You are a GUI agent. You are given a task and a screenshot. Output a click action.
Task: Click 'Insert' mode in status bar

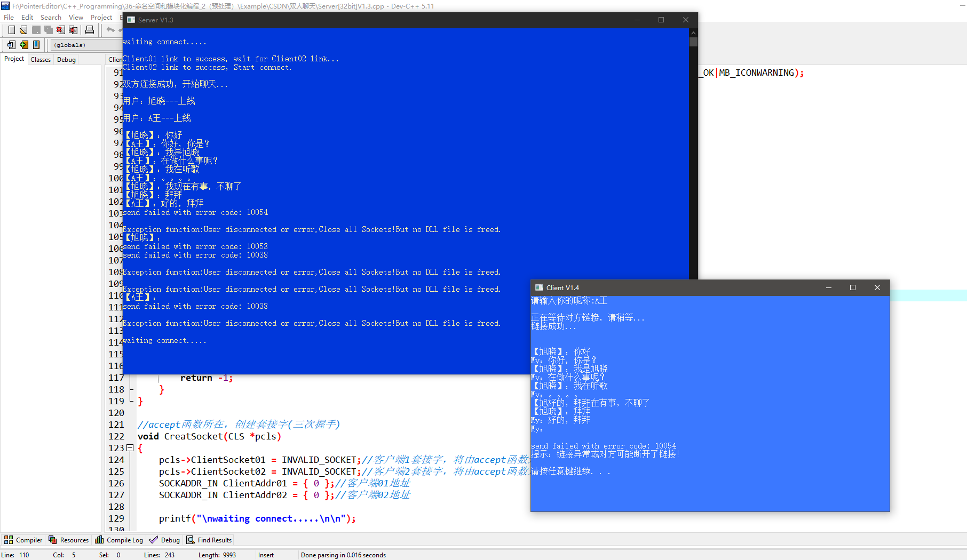click(x=266, y=555)
